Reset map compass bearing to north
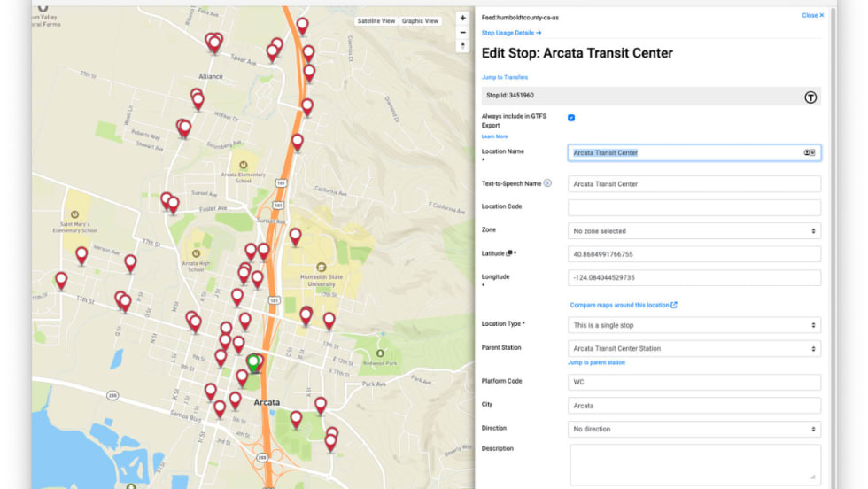The image size is (868, 489). pyautogui.click(x=462, y=46)
